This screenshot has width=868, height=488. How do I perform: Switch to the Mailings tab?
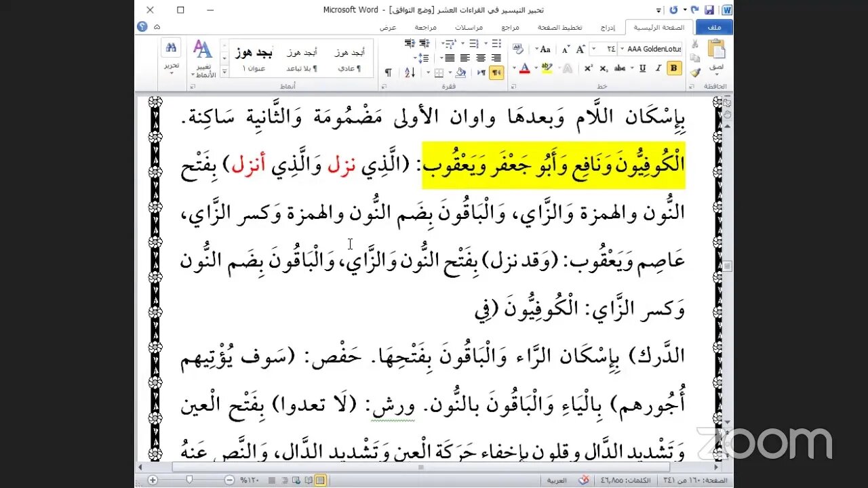point(469,27)
